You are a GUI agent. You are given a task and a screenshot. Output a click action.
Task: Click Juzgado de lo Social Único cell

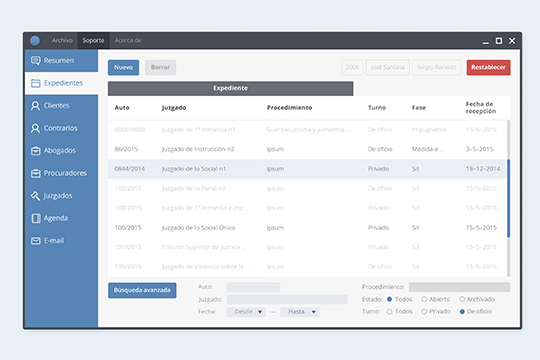pyautogui.click(x=198, y=228)
